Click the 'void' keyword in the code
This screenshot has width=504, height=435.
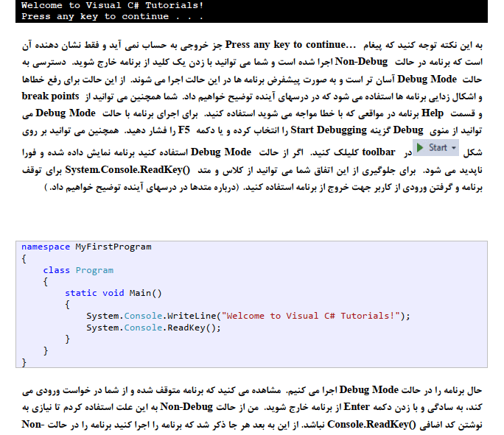point(113,293)
